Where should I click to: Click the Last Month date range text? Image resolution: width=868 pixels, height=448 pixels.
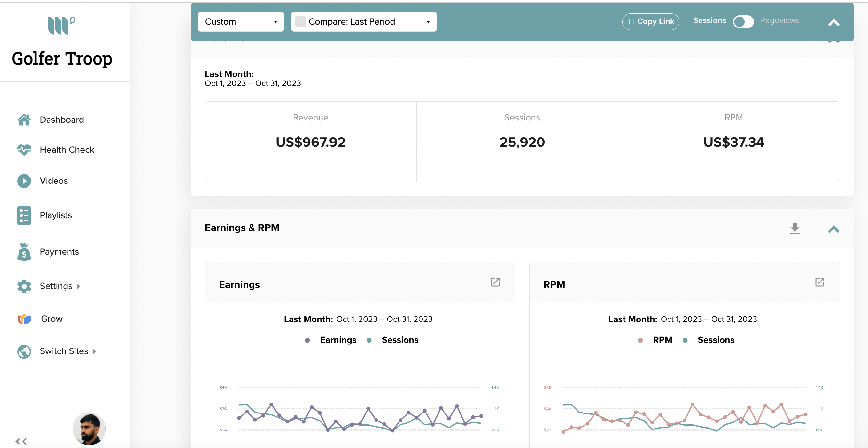point(253,83)
